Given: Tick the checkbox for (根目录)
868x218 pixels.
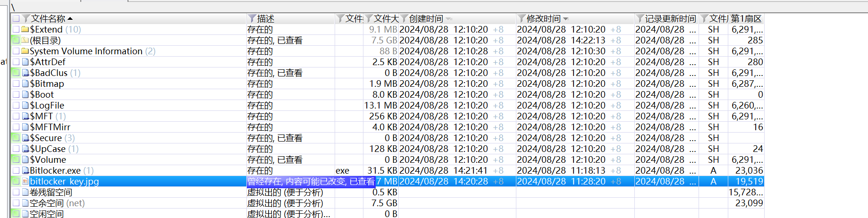Looking at the screenshot, I should coord(16,40).
